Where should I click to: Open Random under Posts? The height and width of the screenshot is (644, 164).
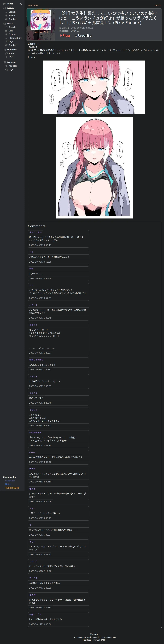(13, 45)
